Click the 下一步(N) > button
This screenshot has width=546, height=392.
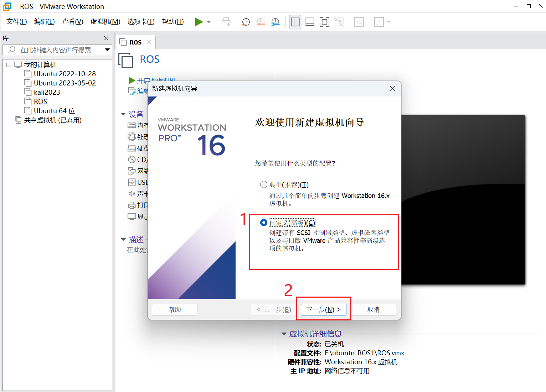(324, 309)
